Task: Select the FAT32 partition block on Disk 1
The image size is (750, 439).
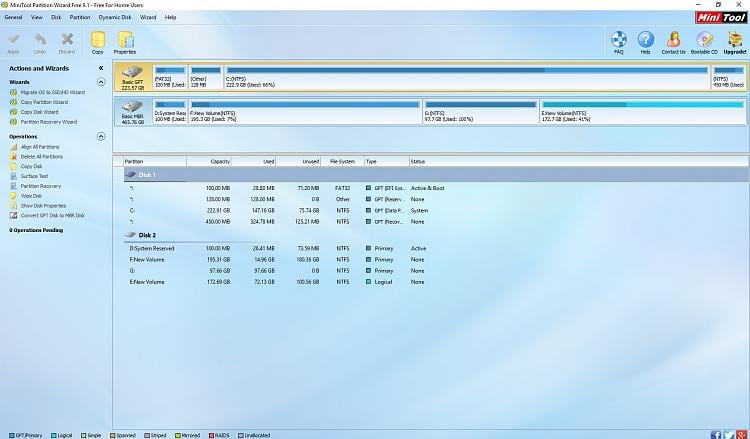Action: point(170,77)
